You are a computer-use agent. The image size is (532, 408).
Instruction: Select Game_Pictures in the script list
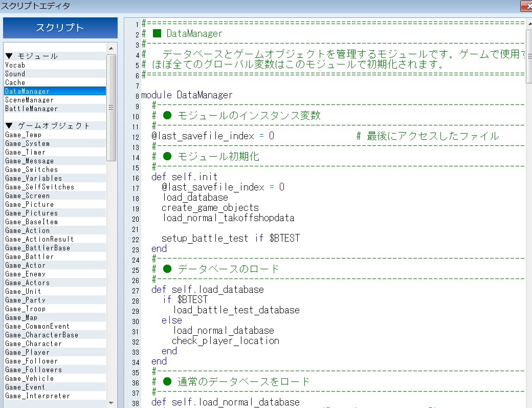[55, 213]
